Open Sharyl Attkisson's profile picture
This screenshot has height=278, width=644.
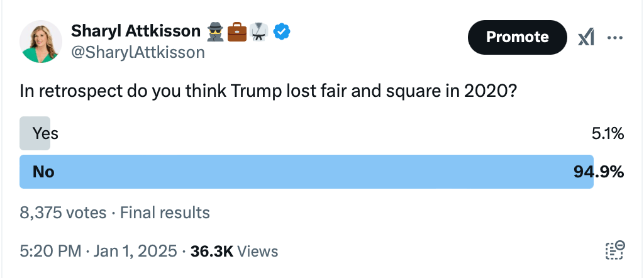[x=41, y=42]
